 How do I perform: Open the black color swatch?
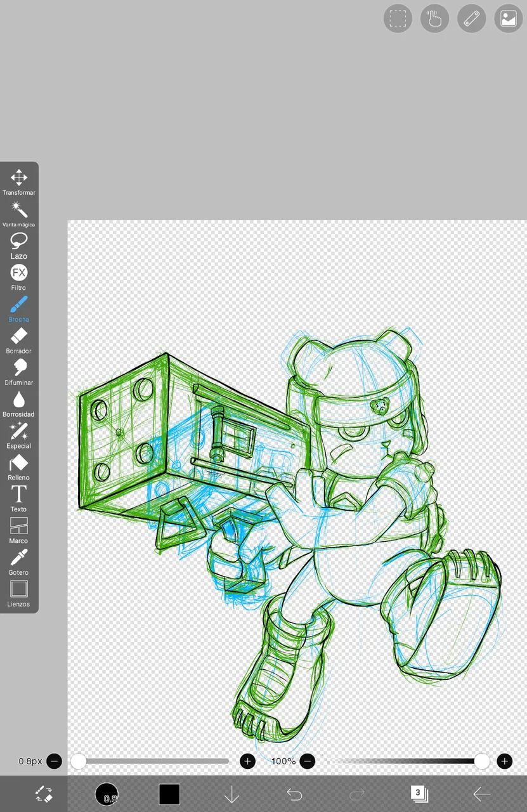(169, 794)
